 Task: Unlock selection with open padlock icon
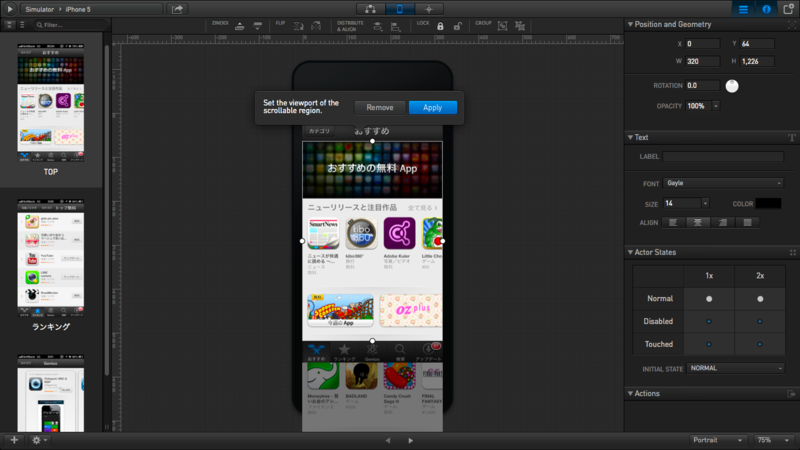coord(458,26)
